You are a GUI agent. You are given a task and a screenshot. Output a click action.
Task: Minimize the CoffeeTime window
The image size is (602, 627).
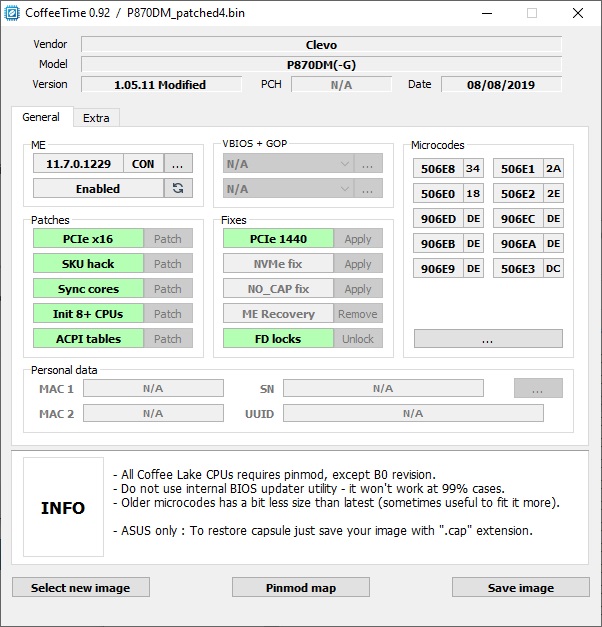pyautogui.click(x=487, y=13)
